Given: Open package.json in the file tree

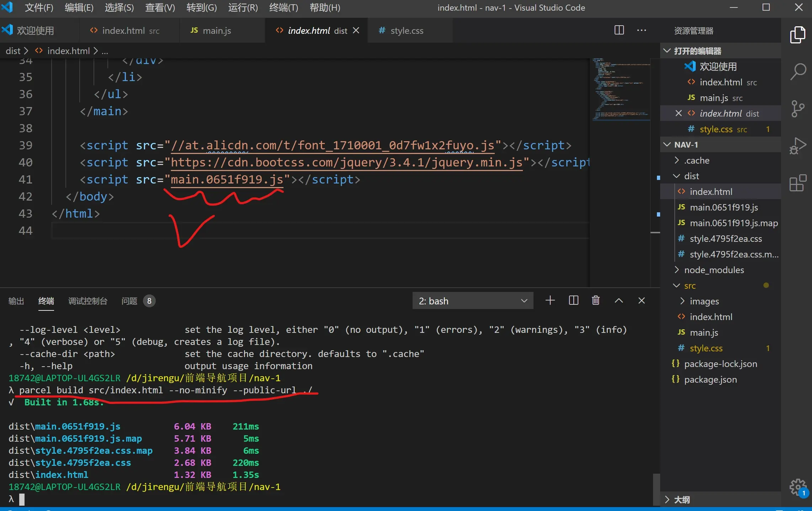Looking at the screenshot, I should [x=710, y=379].
